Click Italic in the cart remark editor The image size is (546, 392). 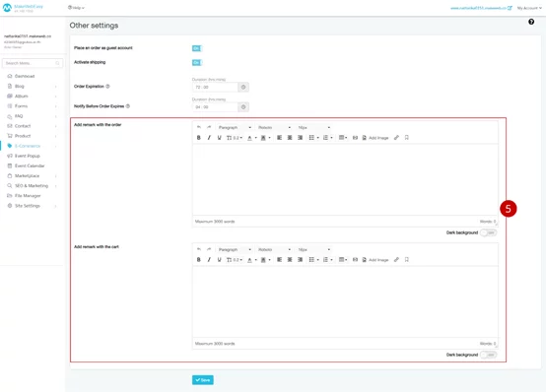coord(209,260)
